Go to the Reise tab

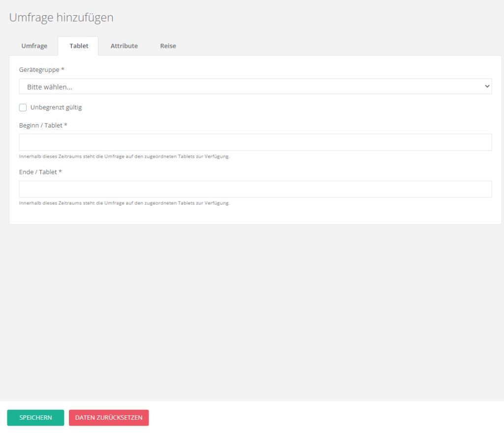168,46
